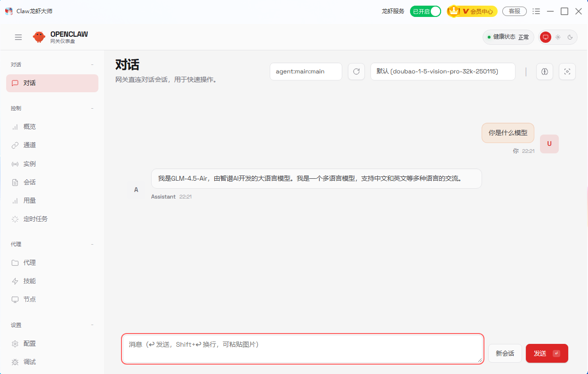Toggle off the 龙虾服务 service switch
This screenshot has width=588, height=374.
tap(425, 11)
